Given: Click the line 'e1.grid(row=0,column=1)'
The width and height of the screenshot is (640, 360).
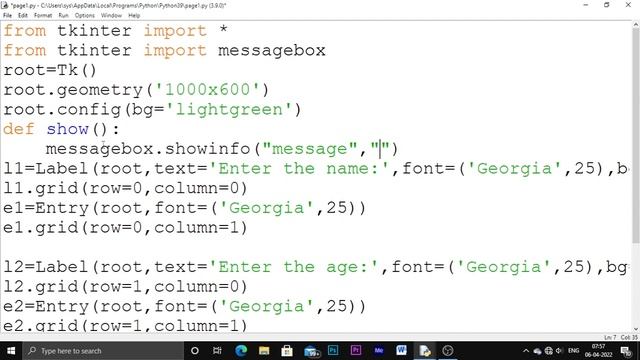Looking at the screenshot, I should pos(125,227).
